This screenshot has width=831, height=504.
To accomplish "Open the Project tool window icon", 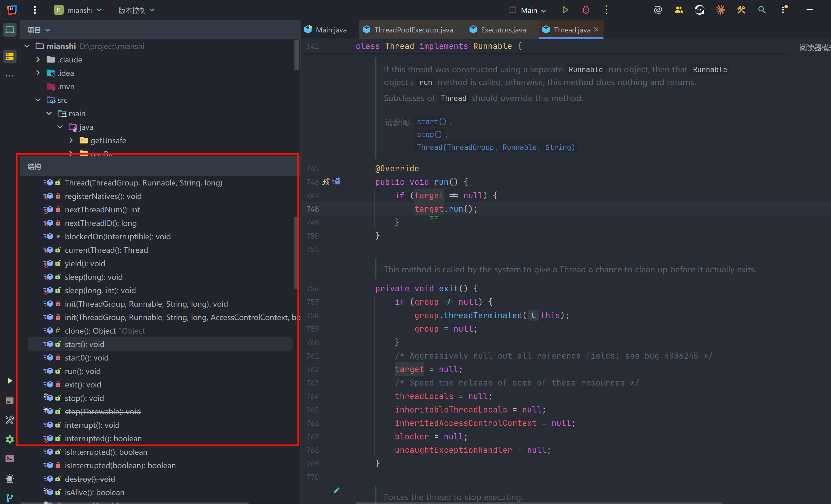I will click(10, 30).
